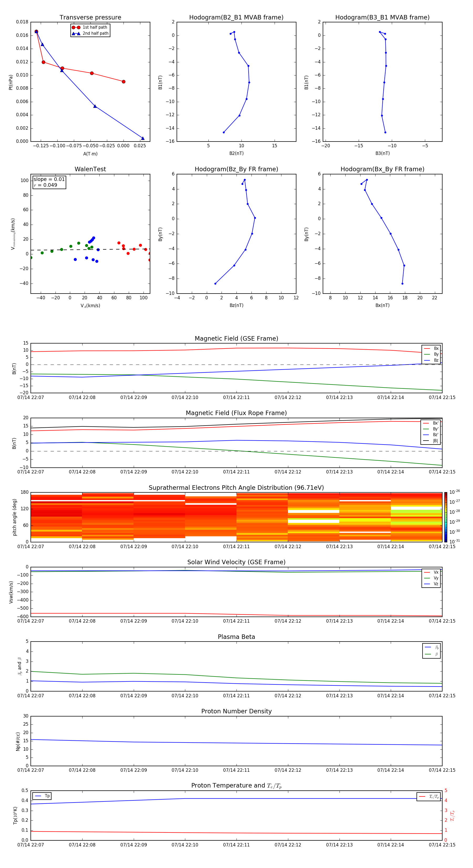
Task: Click the 'B3(nT)' axis label
Action: pos(382,153)
